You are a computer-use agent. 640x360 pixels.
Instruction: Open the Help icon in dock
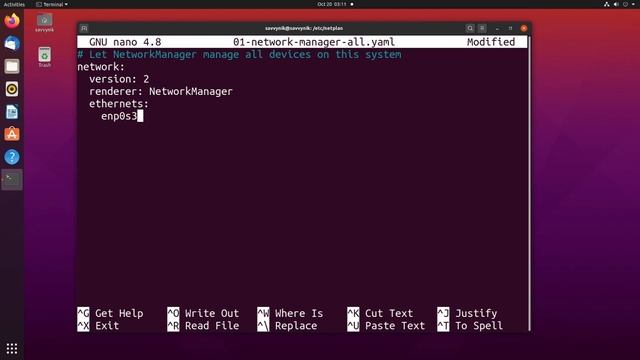coord(12,157)
